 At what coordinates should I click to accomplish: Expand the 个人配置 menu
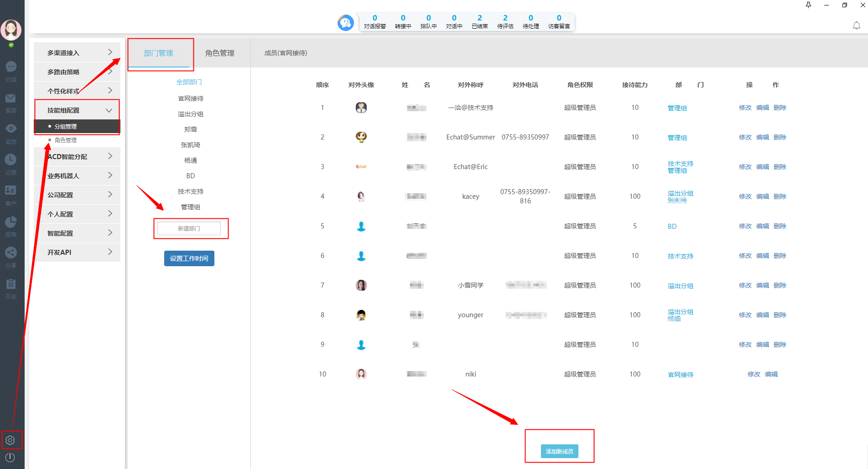tap(77, 214)
